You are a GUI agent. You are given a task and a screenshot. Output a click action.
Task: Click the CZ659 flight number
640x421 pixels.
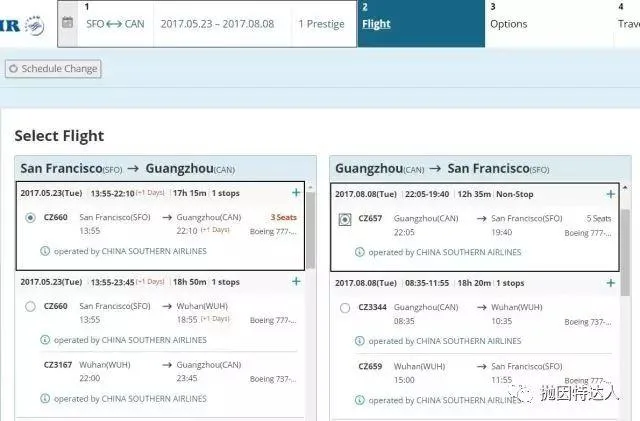(x=370, y=366)
